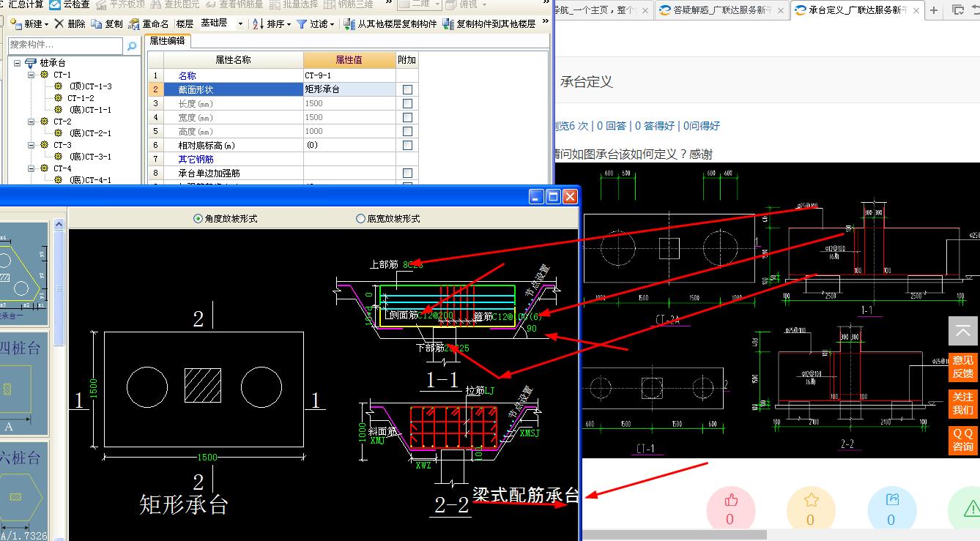Click the 搜索构件 search field
This screenshot has width=980, height=541.
(x=66, y=45)
